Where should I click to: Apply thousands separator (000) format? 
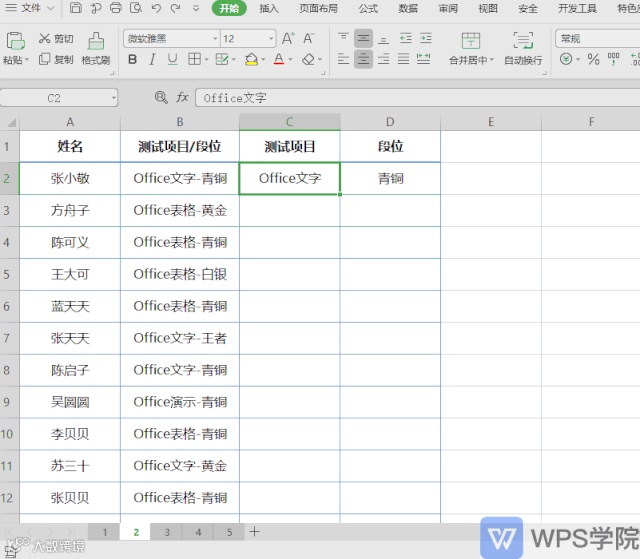click(x=613, y=60)
